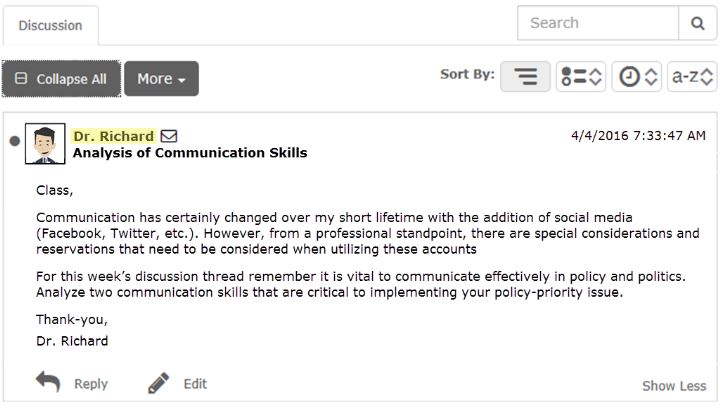Collapse all discussion posts

pos(62,79)
